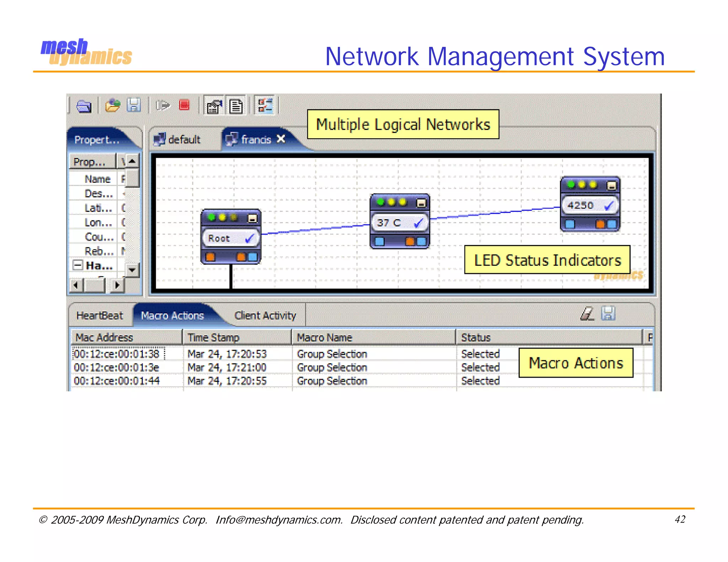Select the 4250 node label
728x562 pixels.
(x=580, y=205)
